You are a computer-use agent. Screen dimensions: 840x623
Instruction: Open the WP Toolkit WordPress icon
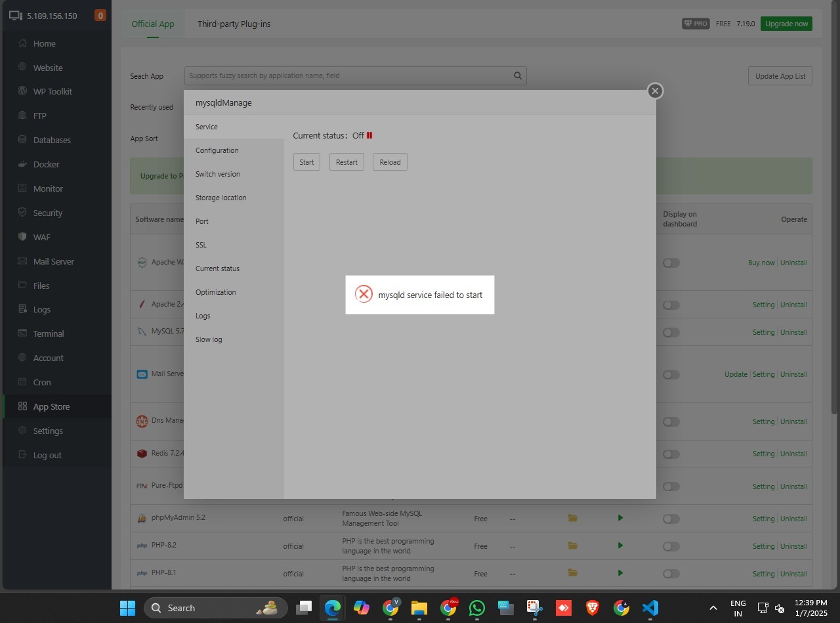click(22, 91)
